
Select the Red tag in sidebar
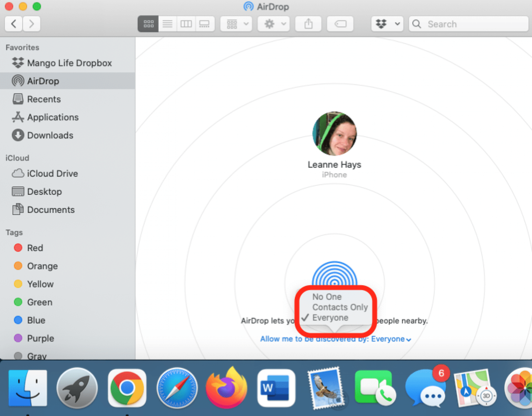click(35, 248)
